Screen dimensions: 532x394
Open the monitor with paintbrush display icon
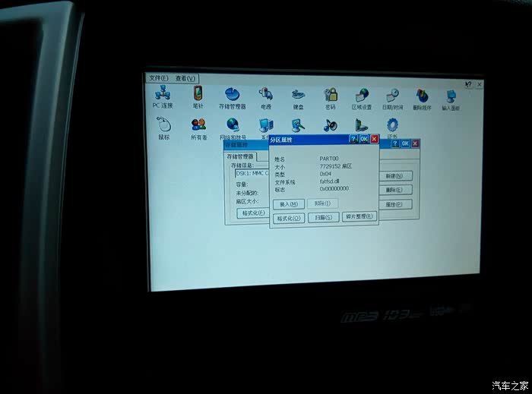(298, 125)
